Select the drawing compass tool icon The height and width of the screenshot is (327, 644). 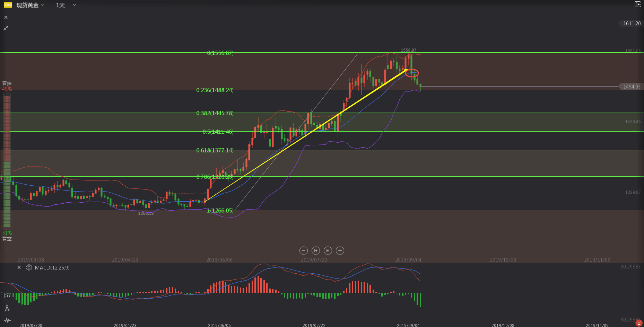pyautogui.click(x=7, y=308)
